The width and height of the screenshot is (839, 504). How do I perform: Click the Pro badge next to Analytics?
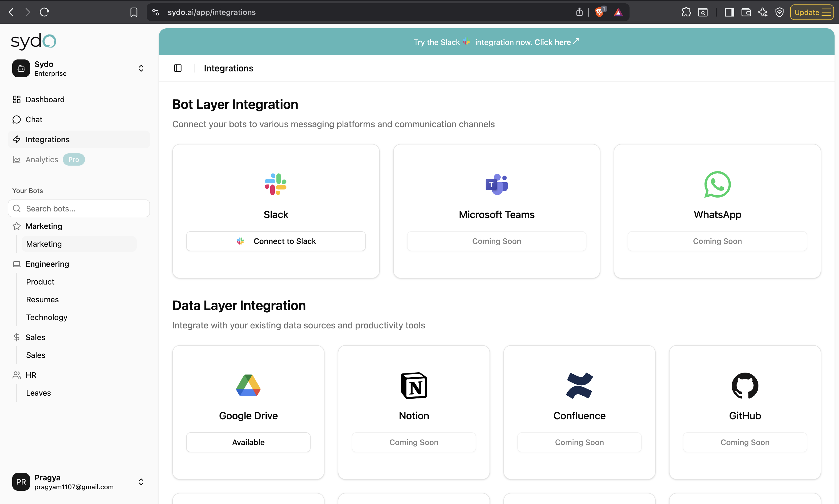point(74,160)
